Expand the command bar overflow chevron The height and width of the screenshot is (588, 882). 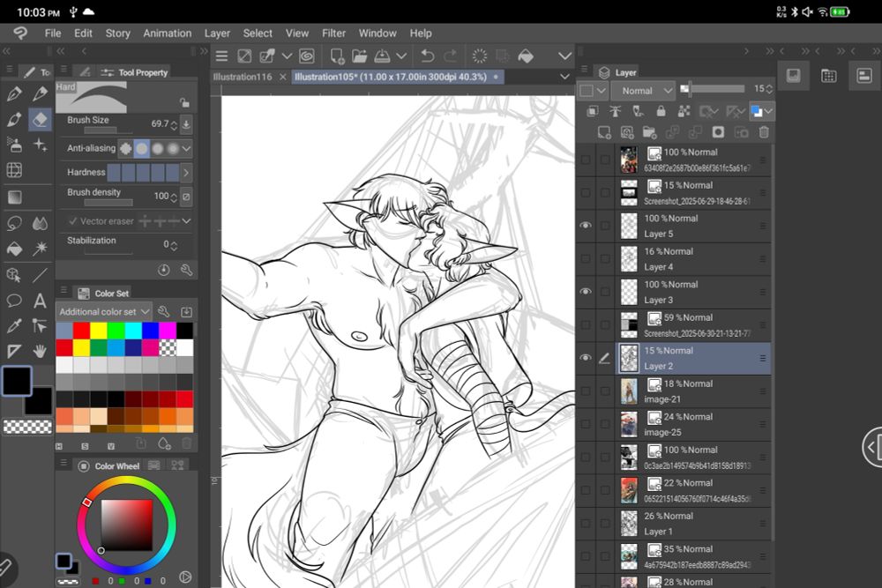point(564,56)
